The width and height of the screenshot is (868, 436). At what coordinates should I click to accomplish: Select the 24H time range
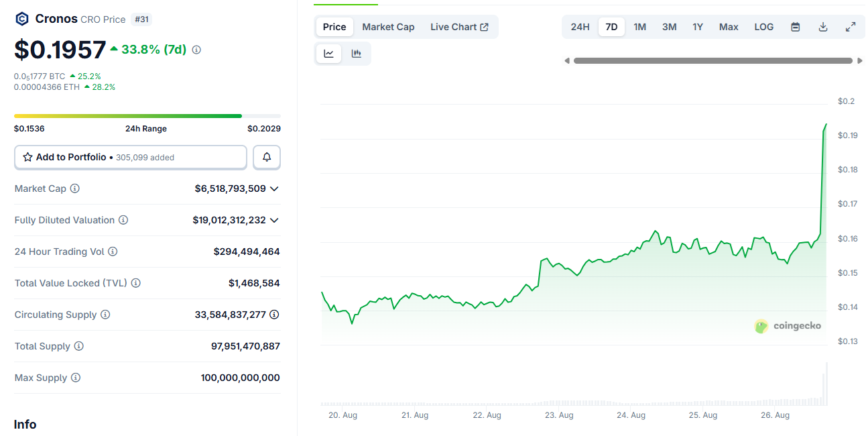580,27
